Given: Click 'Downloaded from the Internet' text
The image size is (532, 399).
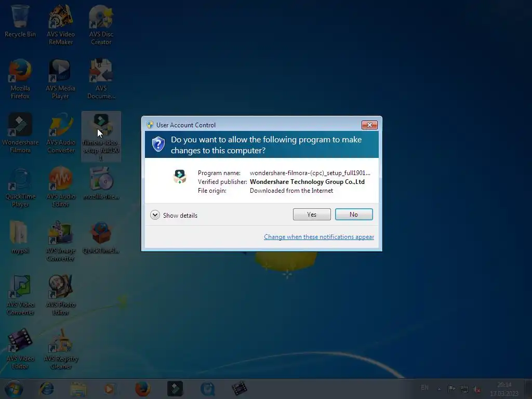Looking at the screenshot, I should (x=291, y=191).
